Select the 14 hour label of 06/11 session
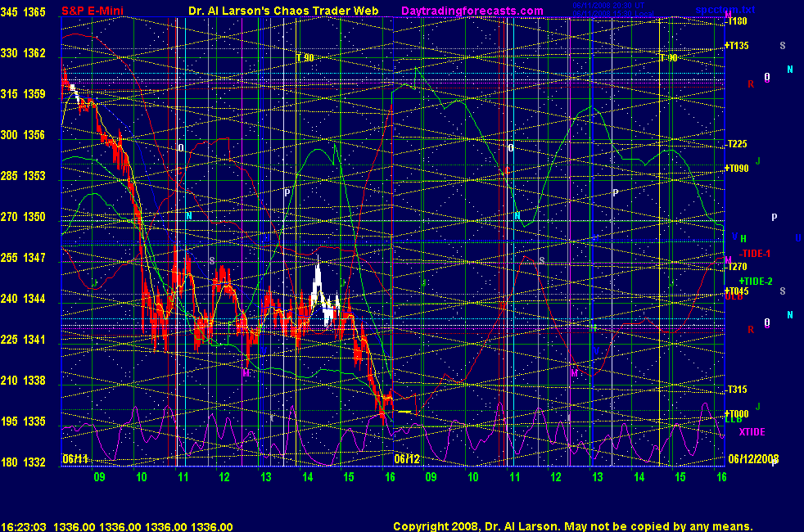Screen dimensions: 804x532 click(x=307, y=477)
